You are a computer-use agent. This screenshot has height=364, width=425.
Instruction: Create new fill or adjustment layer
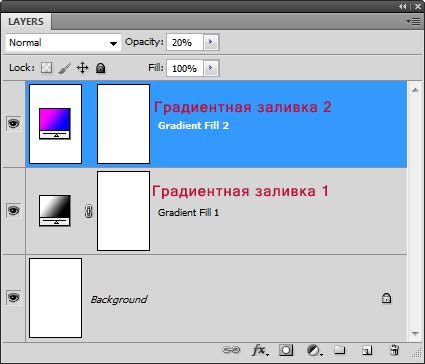tap(314, 350)
